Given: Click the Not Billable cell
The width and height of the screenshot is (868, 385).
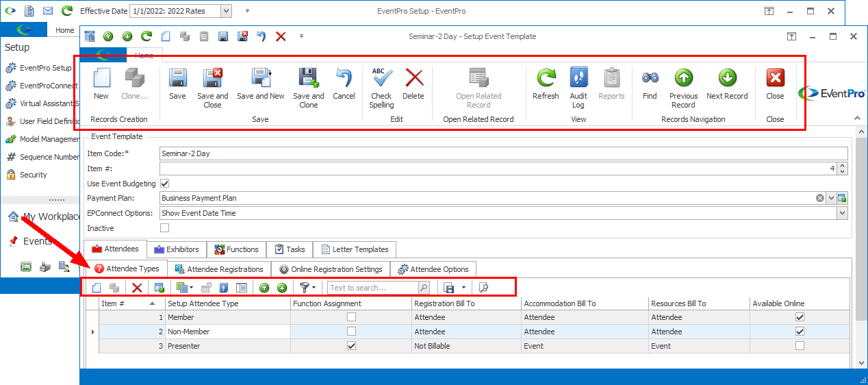Looking at the screenshot, I should [x=467, y=346].
